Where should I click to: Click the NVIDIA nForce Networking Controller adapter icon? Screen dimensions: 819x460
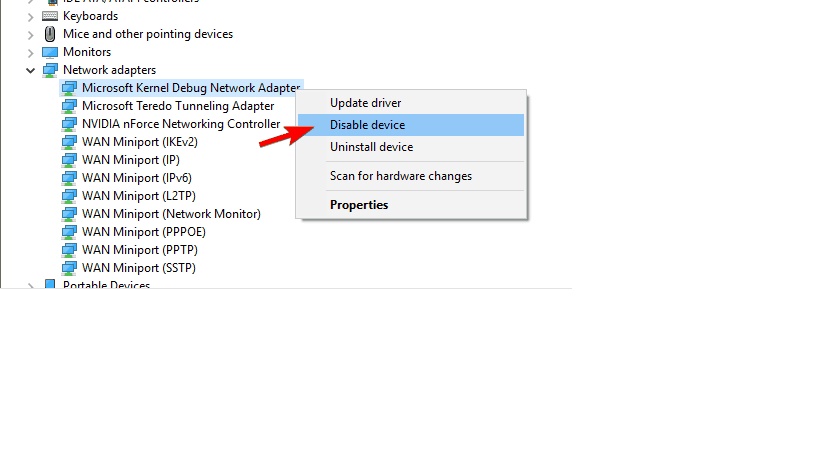[69, 124]
